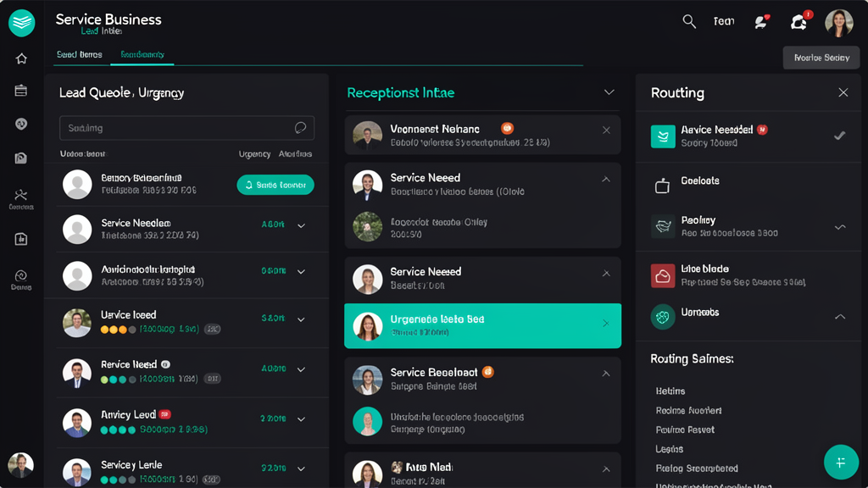Image resolution: width=868 pixels, height=488 pixels.
Task: Select 'Leaios' under Routing Salmes
Action: [670, 449]
